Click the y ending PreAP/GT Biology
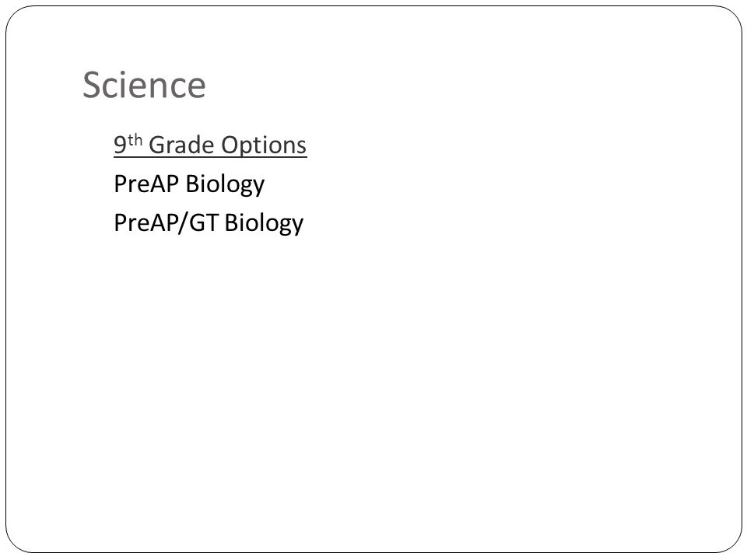This screenshot has width=747, height=560. tap(298, 226)
